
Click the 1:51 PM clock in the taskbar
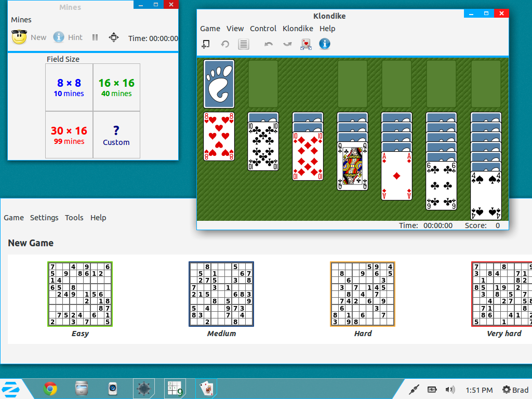(x=479, y=390)
